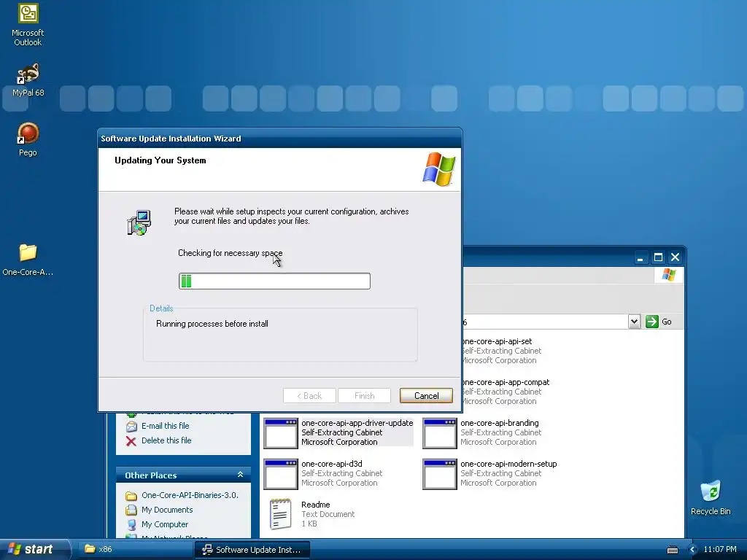747x560 pixels.
Task: Click the Finish button in wizard
Action: 365,396
